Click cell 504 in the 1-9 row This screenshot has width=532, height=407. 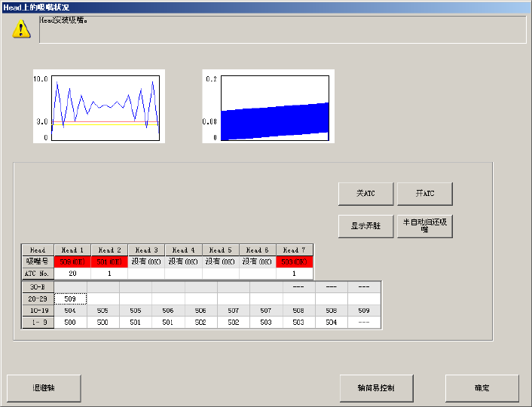(331, 322)
